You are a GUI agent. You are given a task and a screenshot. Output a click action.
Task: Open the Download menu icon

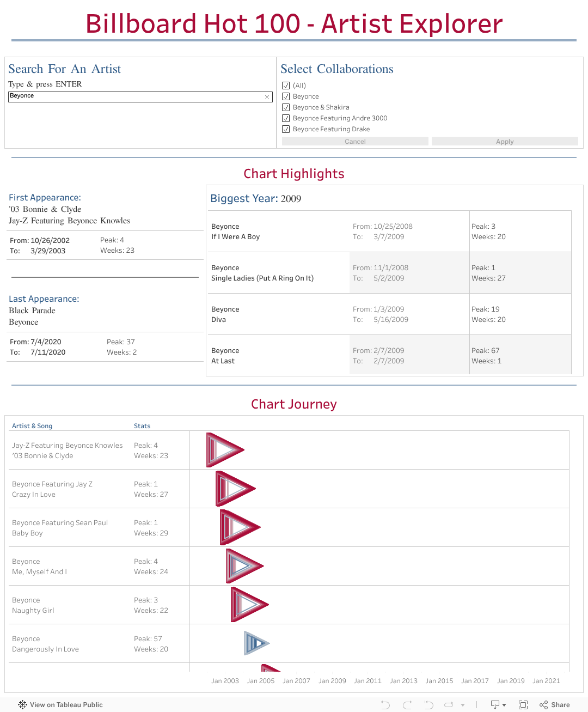pyautogui.click(x=498, y=705)
